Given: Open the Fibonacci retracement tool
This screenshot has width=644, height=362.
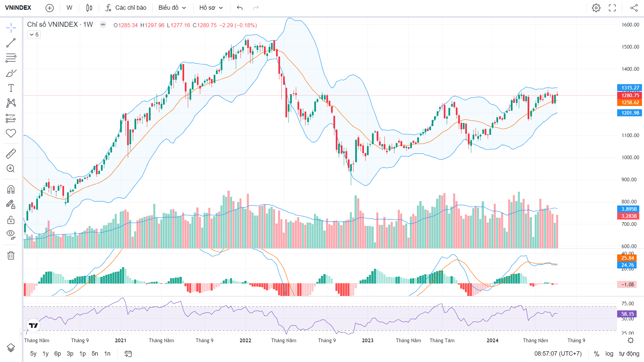Looking at the screenshot, I should pyautogui.click(x=11, y=58).
